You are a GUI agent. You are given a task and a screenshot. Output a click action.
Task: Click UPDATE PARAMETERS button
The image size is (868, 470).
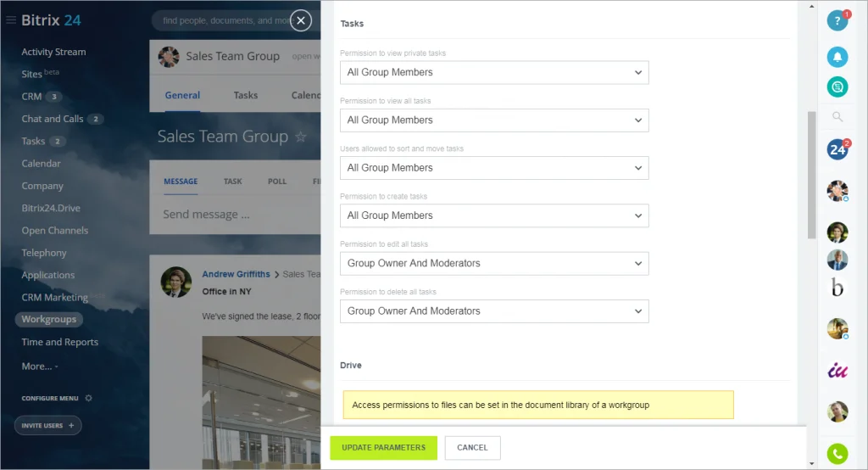point(384,448)
